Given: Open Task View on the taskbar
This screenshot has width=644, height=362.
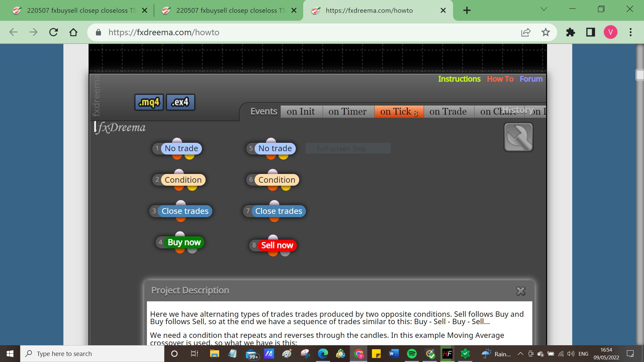Looking at the screenshot, I should point(195,354).
